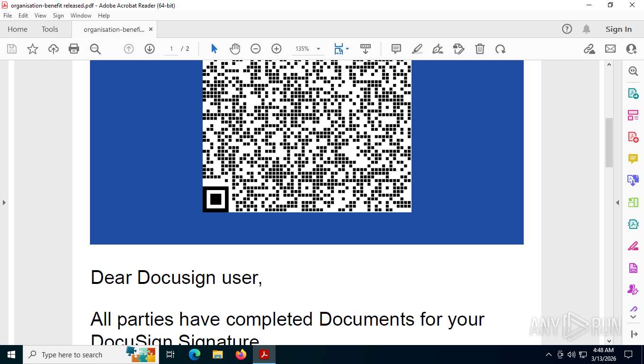Open Microsoft Edge from taskbar

pyautogui.click(x=194, y=355)
